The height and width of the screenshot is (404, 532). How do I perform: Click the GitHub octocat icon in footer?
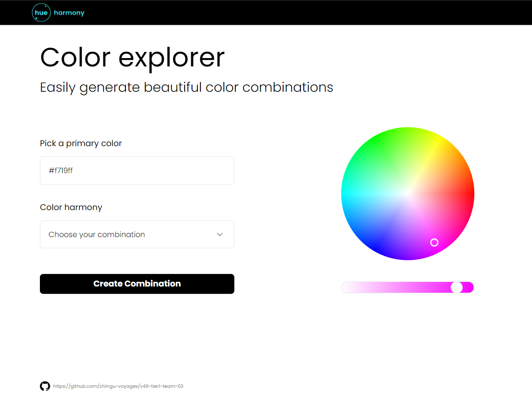[45, 386]
